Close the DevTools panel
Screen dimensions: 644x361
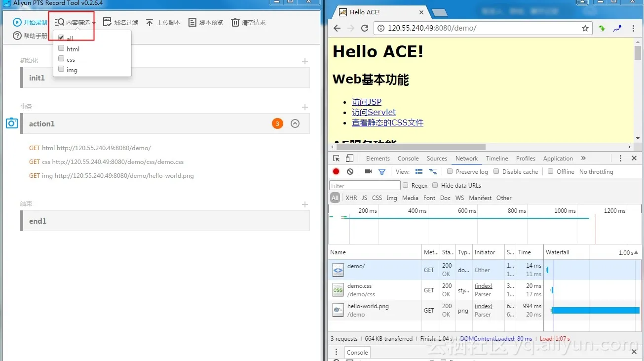634,159
